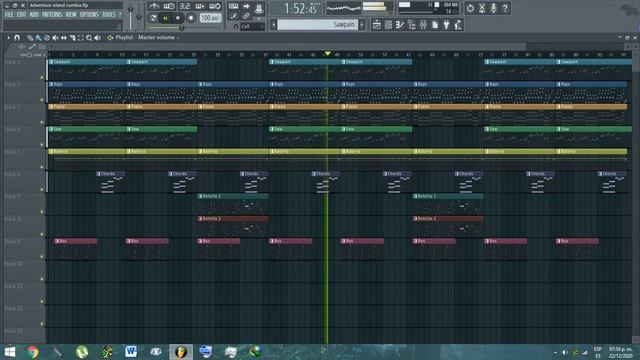Open the global snap 'Cell' dropdown

[252, 27]
